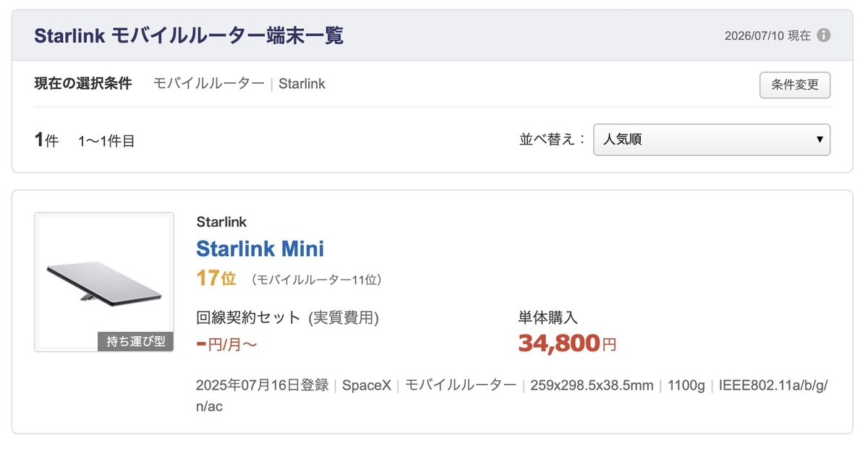Image resolution: width=868 pixels, height=451 pixels.
Task: Click the arrow of the 並べ替え combo box
Action: [820, 139]
